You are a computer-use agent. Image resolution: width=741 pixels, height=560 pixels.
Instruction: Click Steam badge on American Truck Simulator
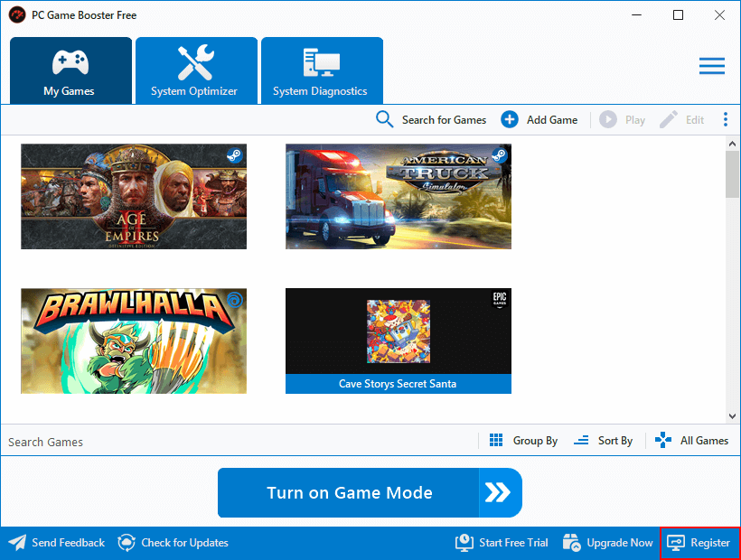pos(500,154)
